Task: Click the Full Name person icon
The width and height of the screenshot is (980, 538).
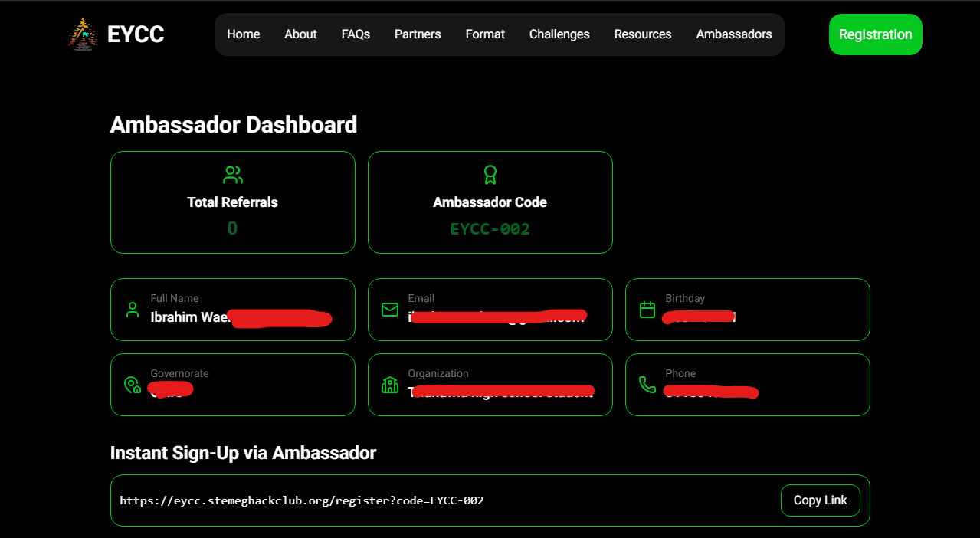Action: point(133,310)
